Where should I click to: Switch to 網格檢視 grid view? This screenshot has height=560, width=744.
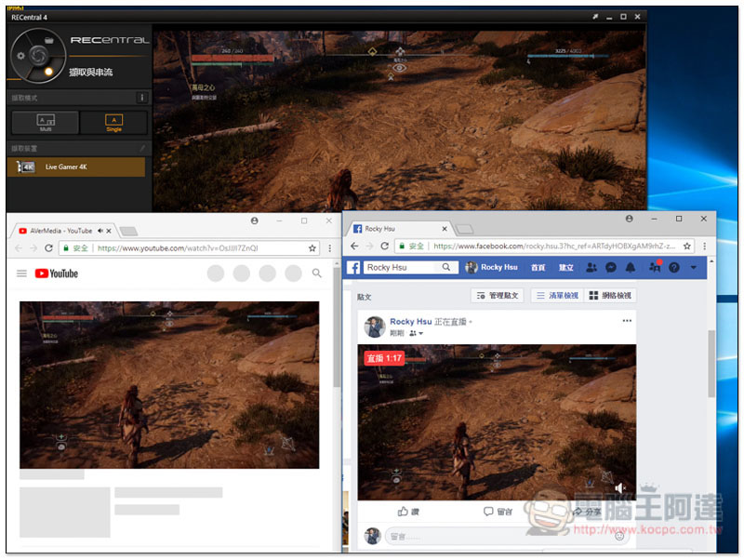(x=610, y=296)
